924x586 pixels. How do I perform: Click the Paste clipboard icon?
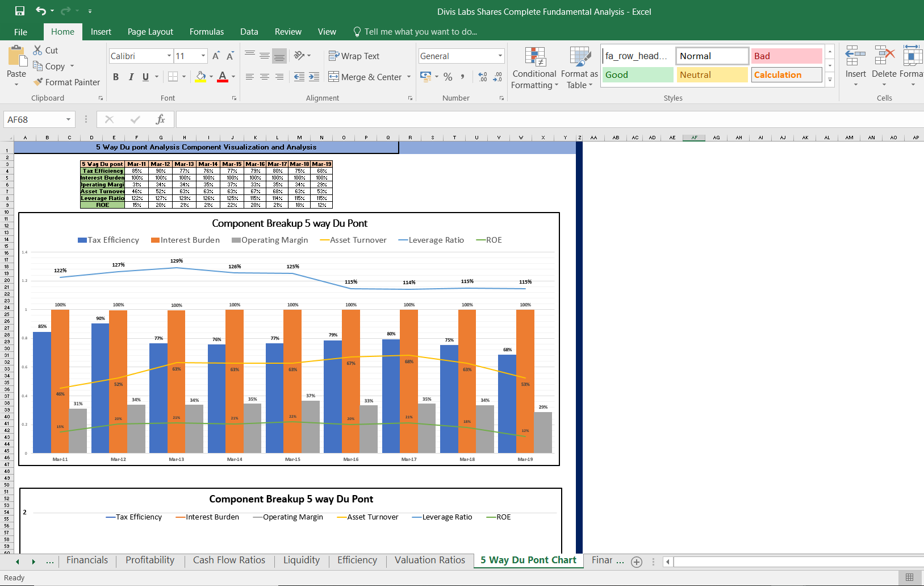[x=16, y=56]
